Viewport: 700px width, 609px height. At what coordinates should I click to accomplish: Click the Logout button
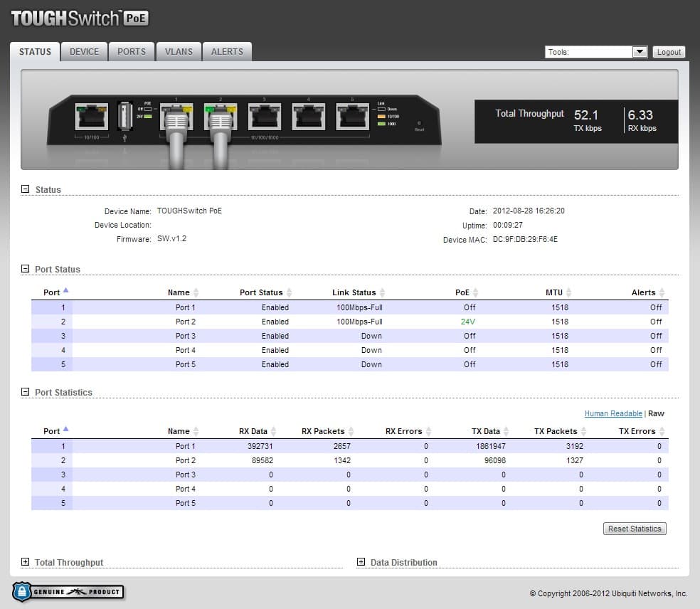tap(669, 52)
